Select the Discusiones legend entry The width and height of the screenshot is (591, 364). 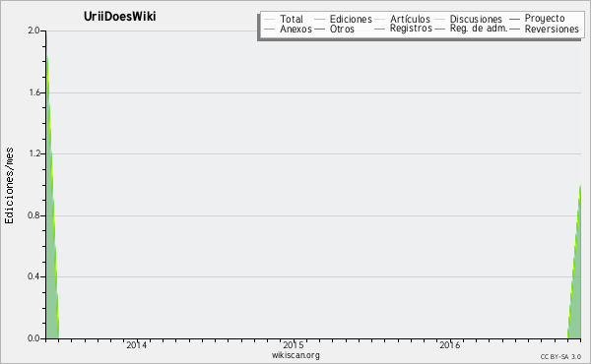click(476, 19)
